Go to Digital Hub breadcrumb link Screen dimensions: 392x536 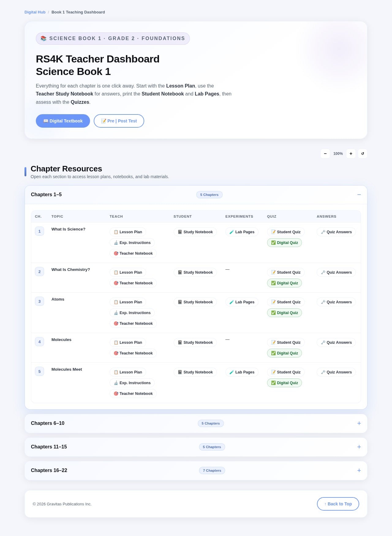(35, 12)
